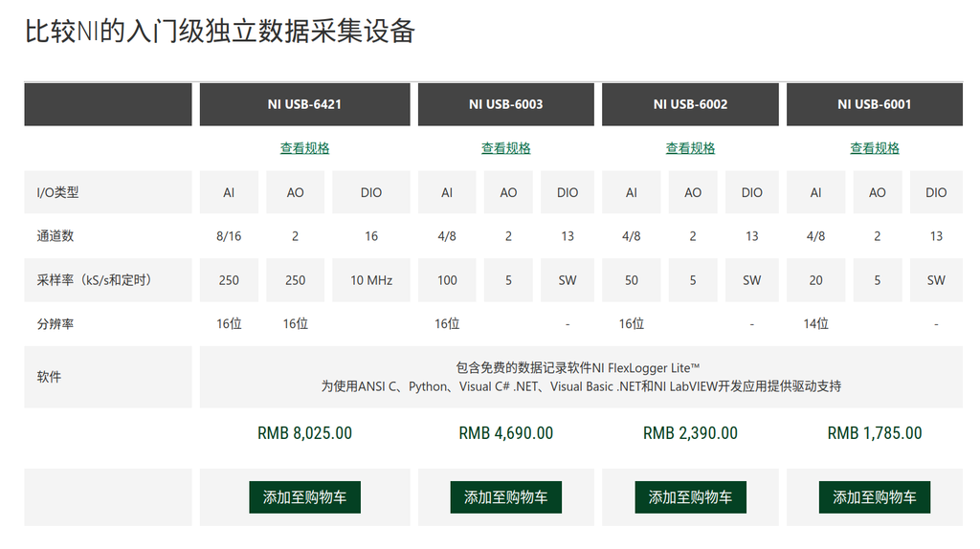
Task: Click the ANSI C, Python driver support line
Action: point(581,386)
